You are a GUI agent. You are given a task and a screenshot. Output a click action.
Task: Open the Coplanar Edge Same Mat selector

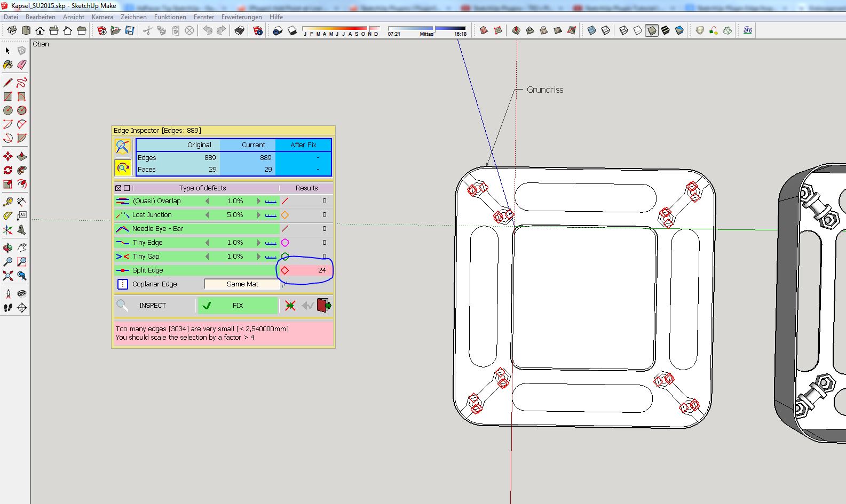(x=242, y=284)
